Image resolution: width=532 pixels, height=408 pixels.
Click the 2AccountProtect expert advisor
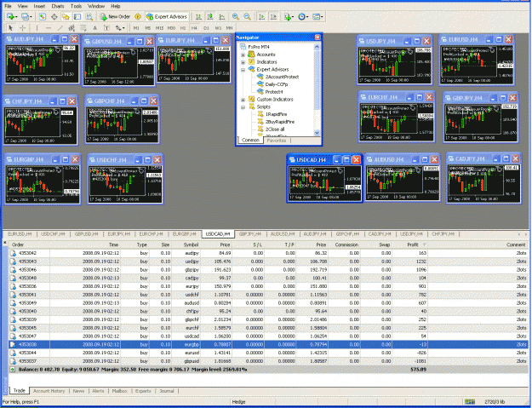click(x=282, y=77)
